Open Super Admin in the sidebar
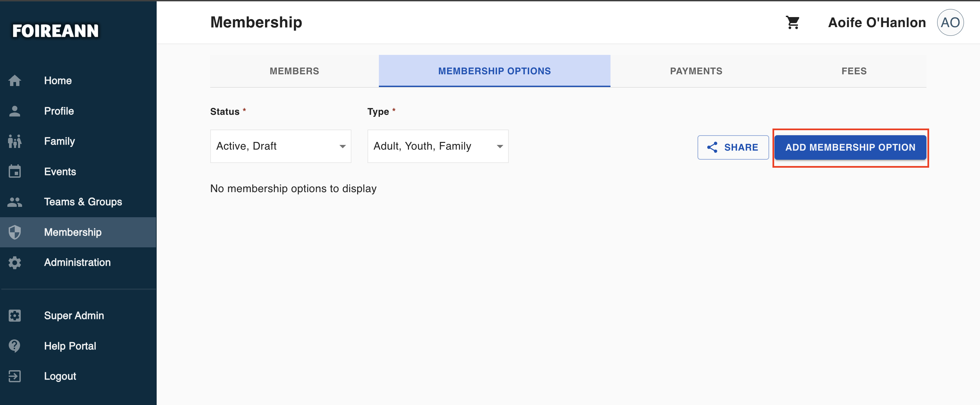The height and width of the screenshot is (405, 980). tap(78, 315)
